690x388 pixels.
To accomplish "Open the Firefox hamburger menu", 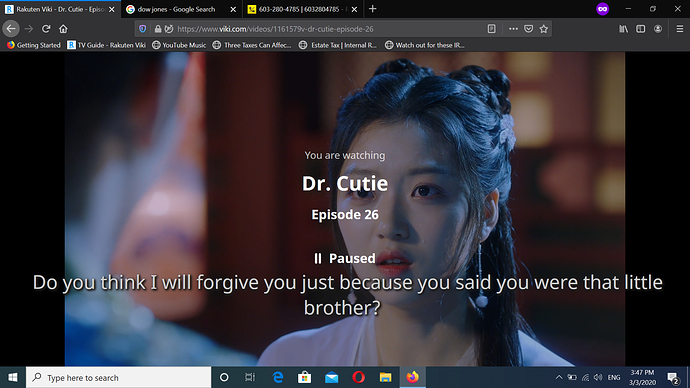I will coord(680,29).
